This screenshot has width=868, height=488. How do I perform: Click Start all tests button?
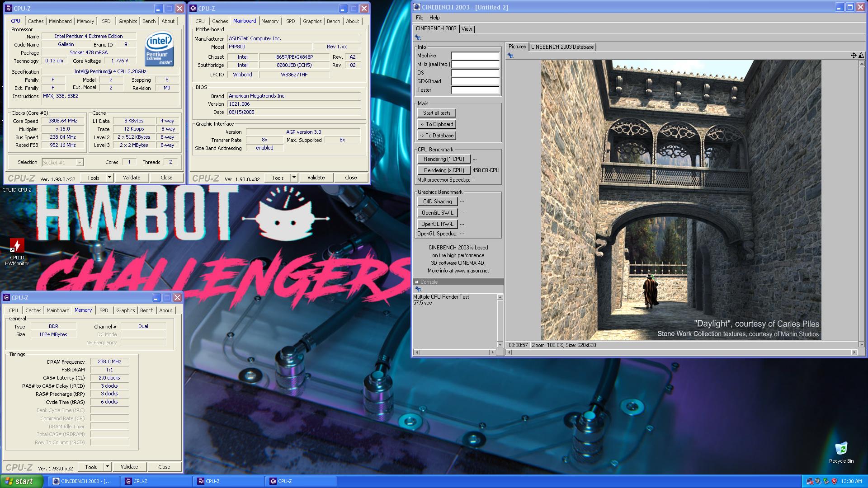(437, 113)
